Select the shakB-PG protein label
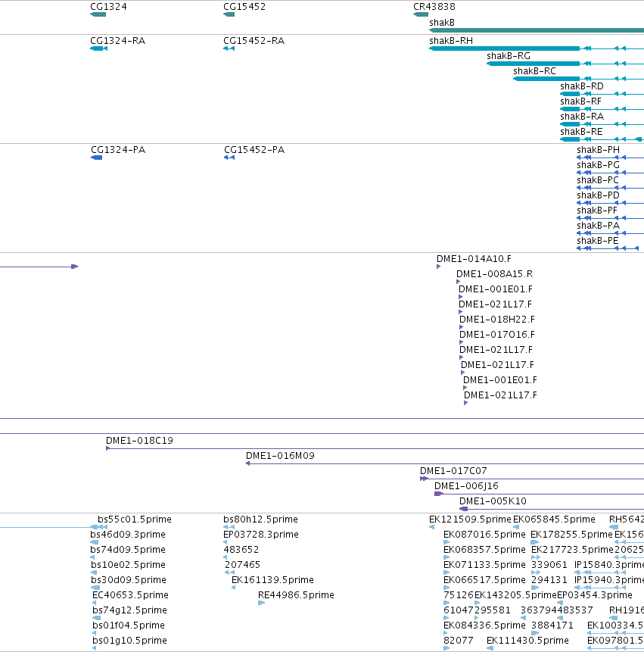 pos(598,165)
